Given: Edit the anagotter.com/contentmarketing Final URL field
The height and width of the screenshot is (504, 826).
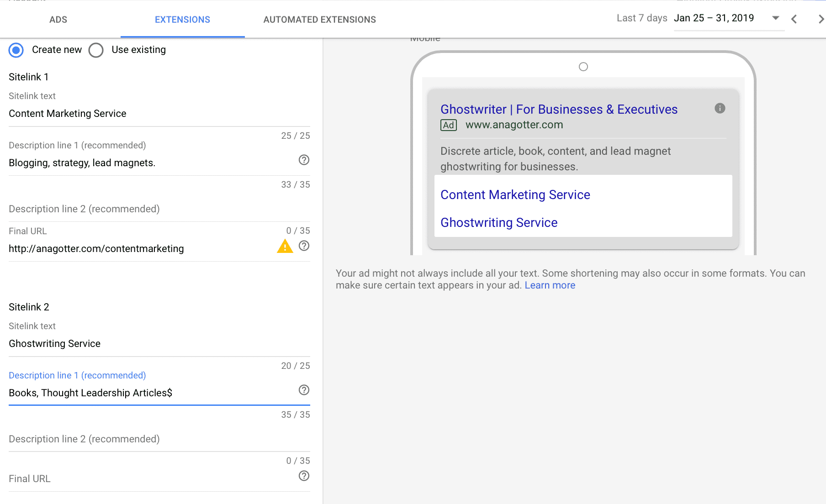Looking at the screenshot, I should (142, 249).
